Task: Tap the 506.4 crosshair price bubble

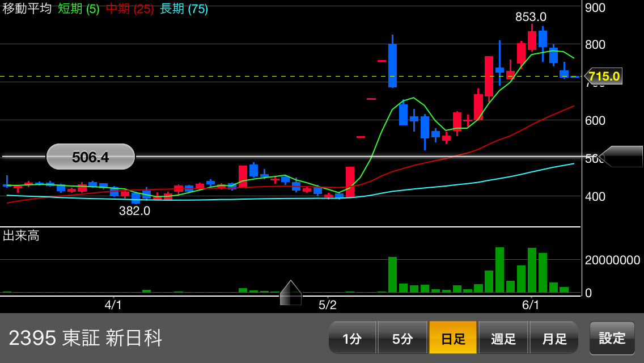Action: (x=91, y=157)
